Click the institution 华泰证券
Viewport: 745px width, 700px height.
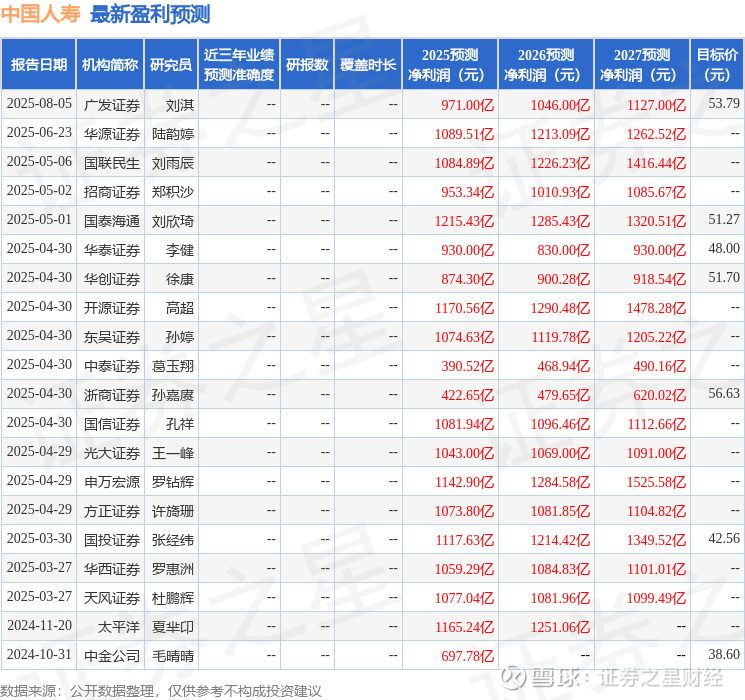[x=112, y=250]
